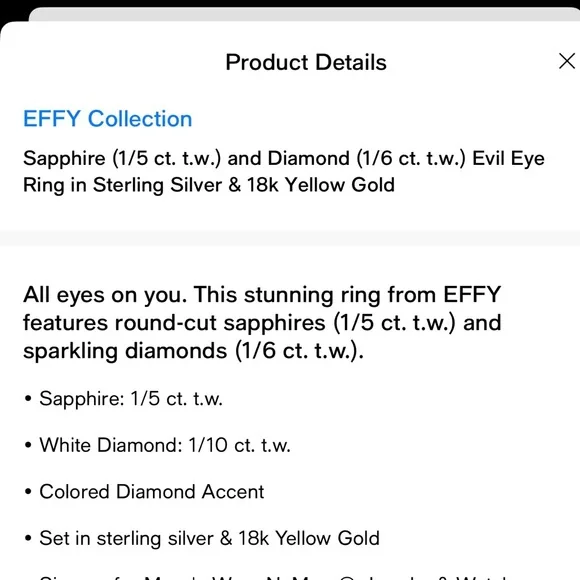Tap the 'sparkling diamonds (1/6 ct. t.w.)' line
This screenshot has height=580, width=580.
pyautogui.click(x=193, y=351)
